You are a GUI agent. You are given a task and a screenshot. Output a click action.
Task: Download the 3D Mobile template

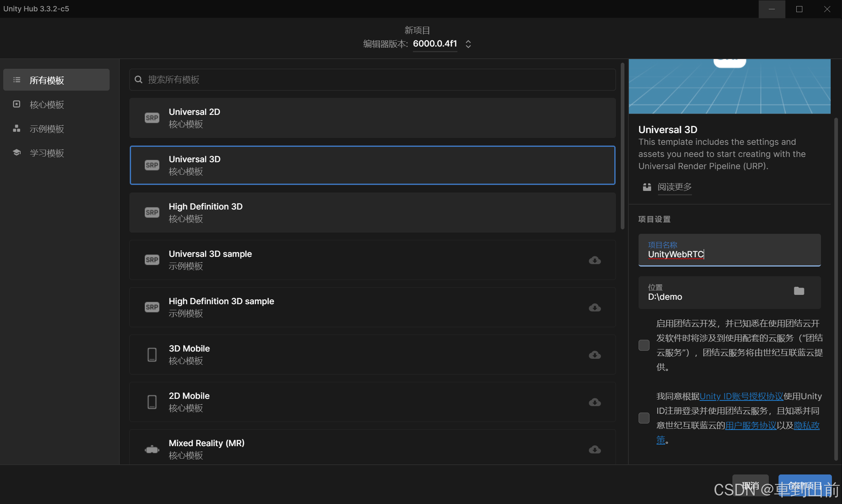(x=594, y=355)
